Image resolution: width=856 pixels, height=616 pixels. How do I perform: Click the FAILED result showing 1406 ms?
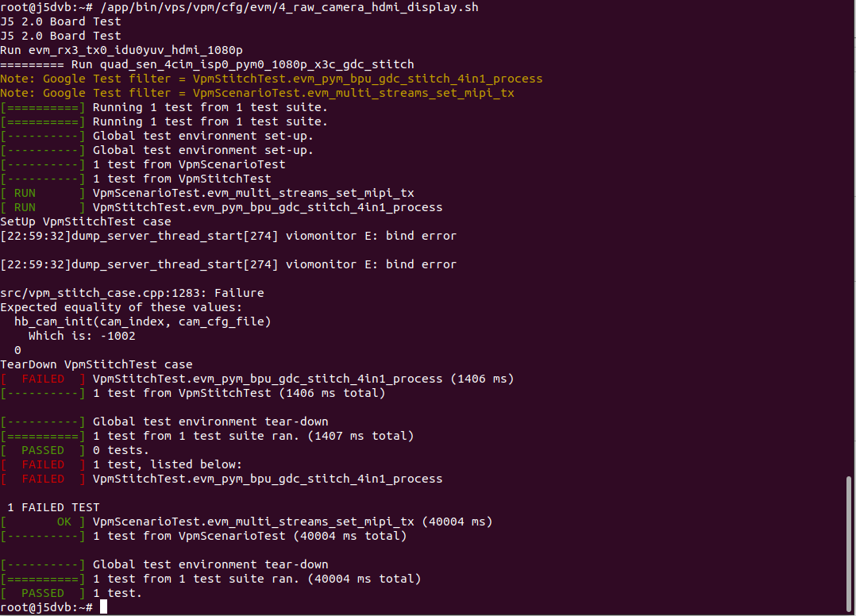(x=303, y=379)
